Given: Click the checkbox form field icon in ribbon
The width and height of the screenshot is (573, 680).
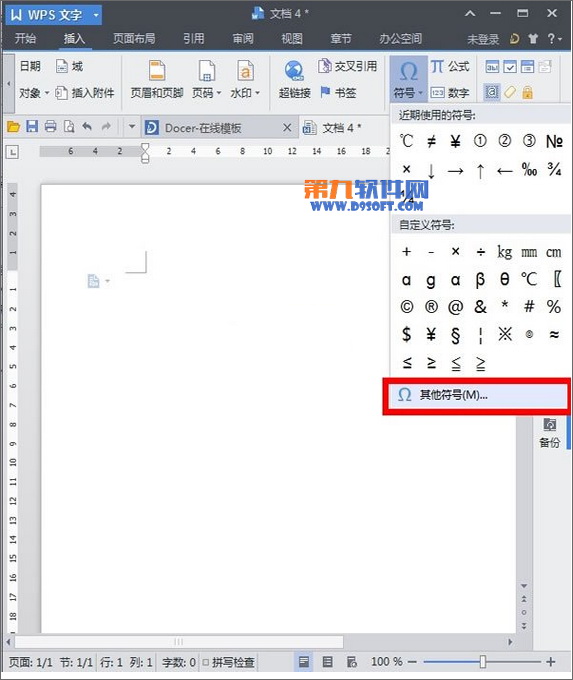Looking at the screenshot, I should coord(510,67).
